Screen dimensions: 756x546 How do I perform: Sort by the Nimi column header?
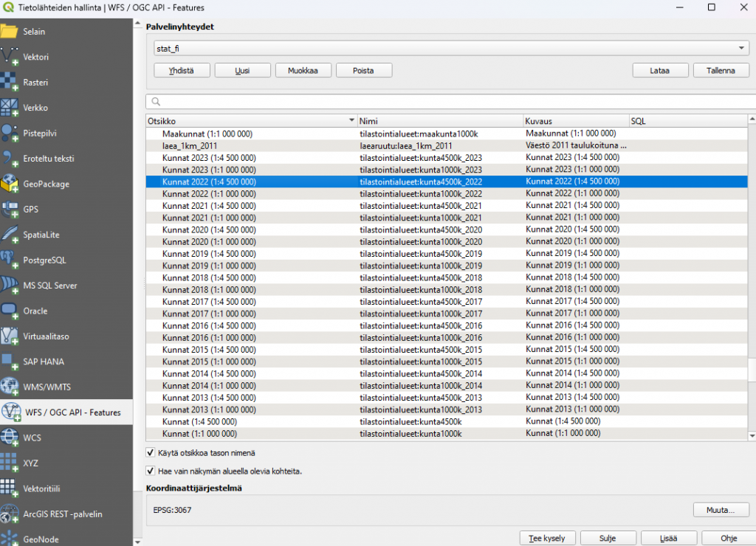pos(440,121)
